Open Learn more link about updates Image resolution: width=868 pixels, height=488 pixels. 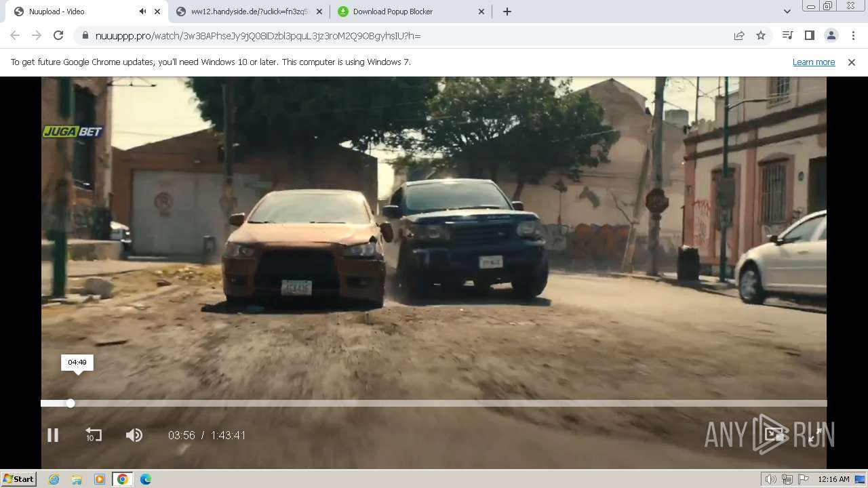pos(814,62)
